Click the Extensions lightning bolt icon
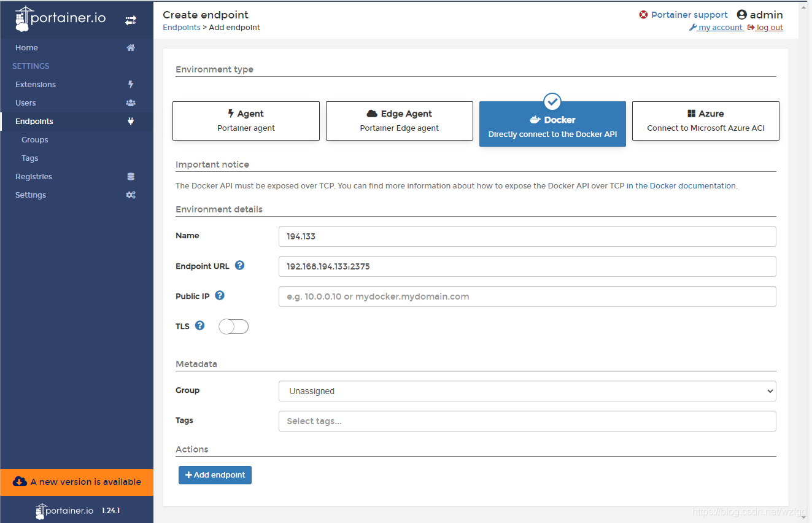The width and height of the screenshot is (812, 523). [x=131, y=84]
